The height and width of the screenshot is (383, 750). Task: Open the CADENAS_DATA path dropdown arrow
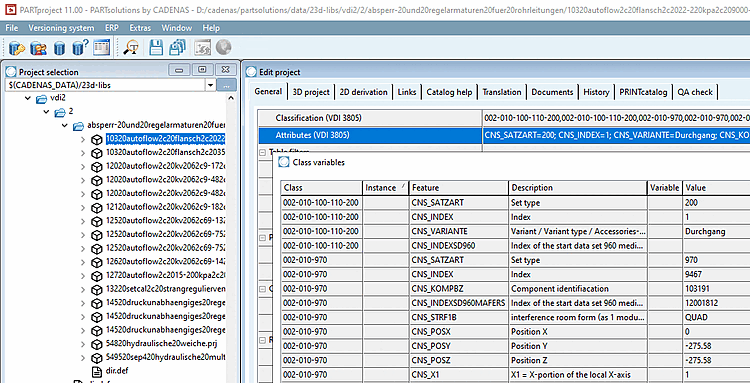pyautogui.click(x=210, y=85)
